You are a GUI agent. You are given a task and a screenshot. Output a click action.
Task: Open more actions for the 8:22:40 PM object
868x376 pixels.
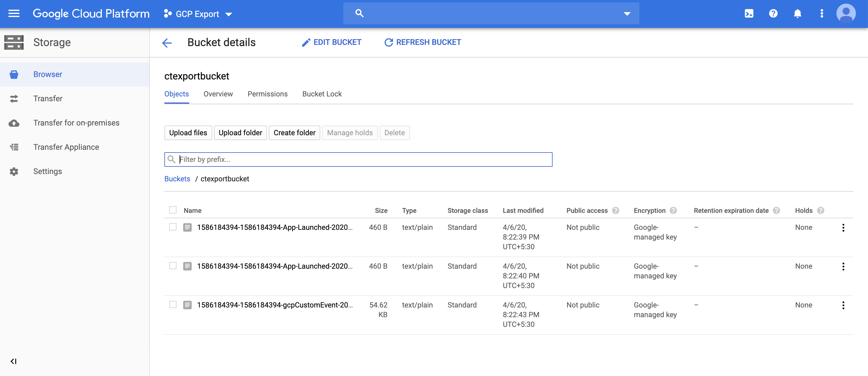point(843,267)
